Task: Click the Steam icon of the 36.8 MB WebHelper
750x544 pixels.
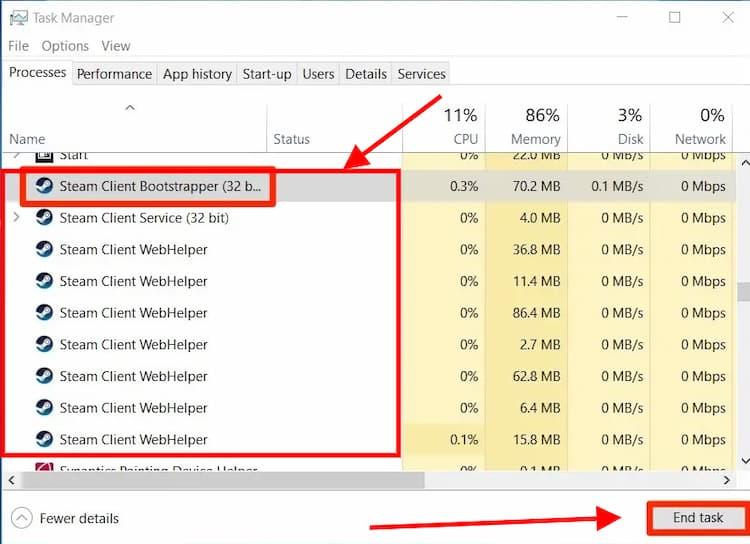Action: pos(44,249)
